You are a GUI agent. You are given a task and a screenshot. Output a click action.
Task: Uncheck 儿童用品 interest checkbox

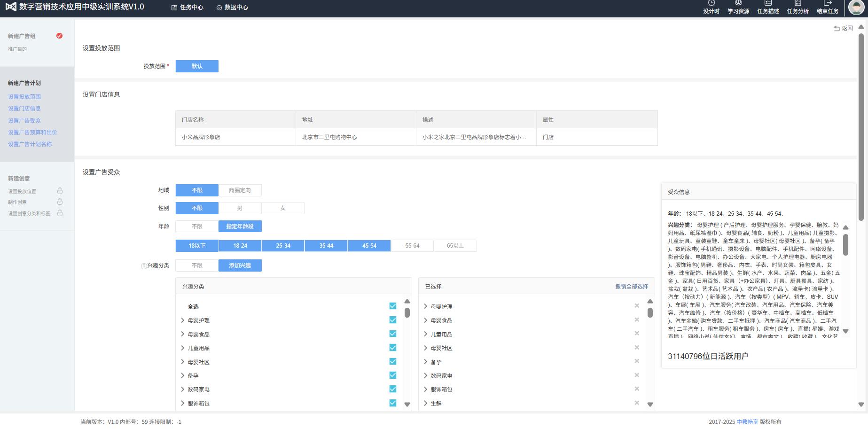[393, 348]
